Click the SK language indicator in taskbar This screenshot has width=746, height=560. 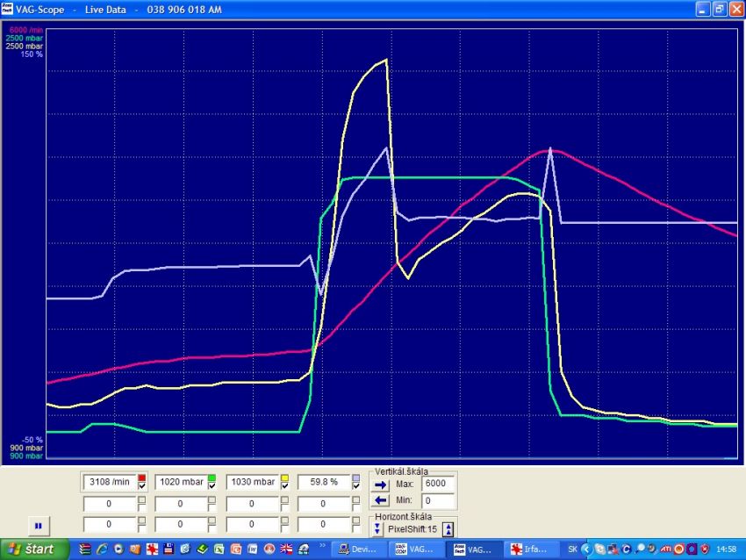tap(572, 549)
